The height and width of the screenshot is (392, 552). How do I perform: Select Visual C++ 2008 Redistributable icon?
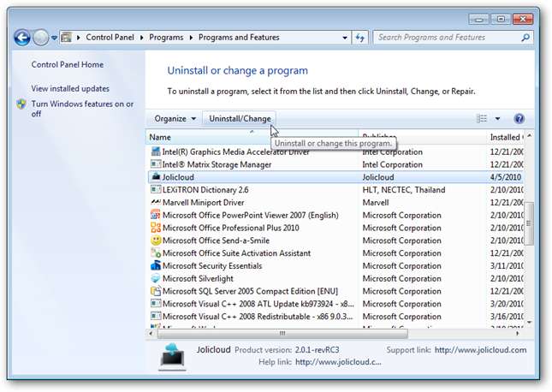[x=156, y=317]
